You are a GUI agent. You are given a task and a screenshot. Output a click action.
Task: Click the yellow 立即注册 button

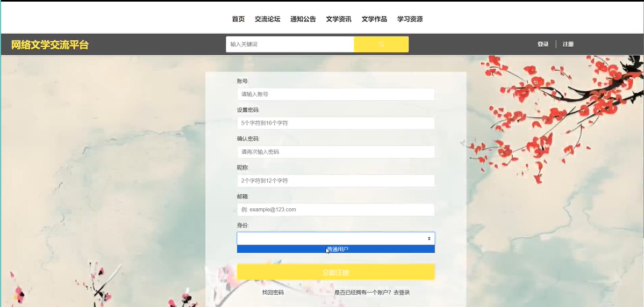click(335, 272)
